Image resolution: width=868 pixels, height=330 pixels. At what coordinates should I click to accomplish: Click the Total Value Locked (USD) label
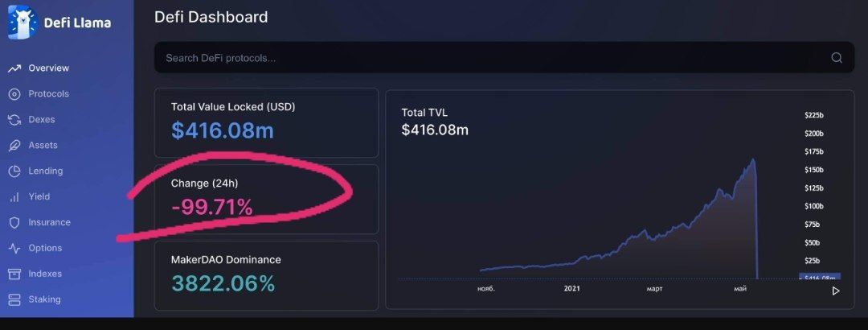(233, 107)
